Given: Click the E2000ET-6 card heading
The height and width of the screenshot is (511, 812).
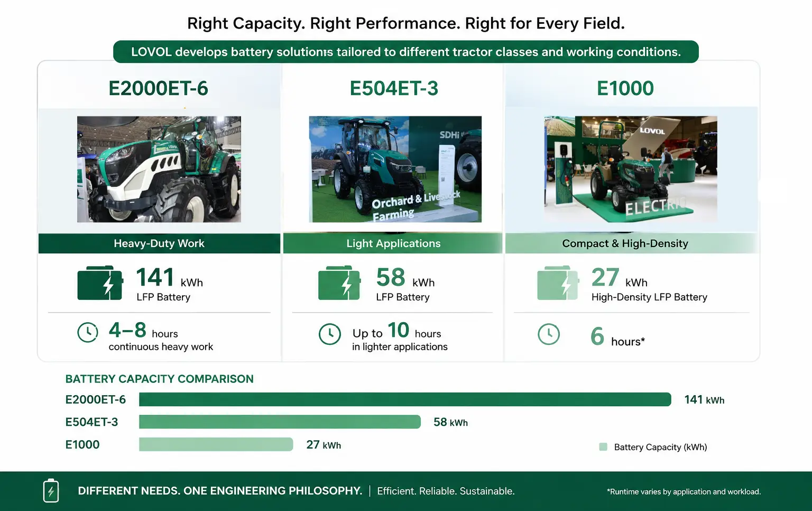Looking at the screenshot, I should tap(159, 88).
